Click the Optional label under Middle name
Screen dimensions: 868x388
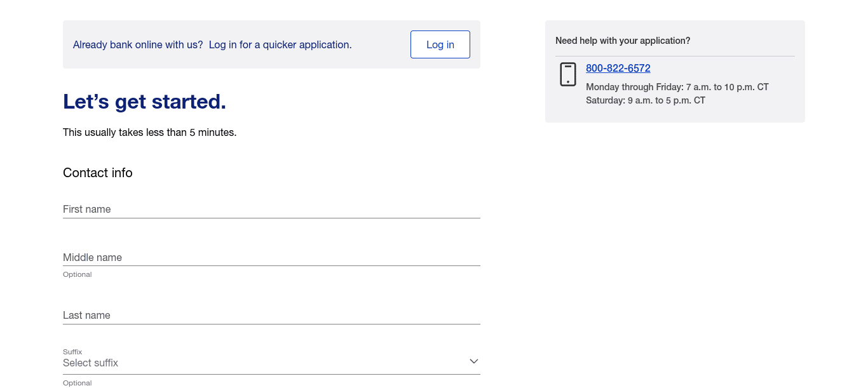(x=77, y=274)
